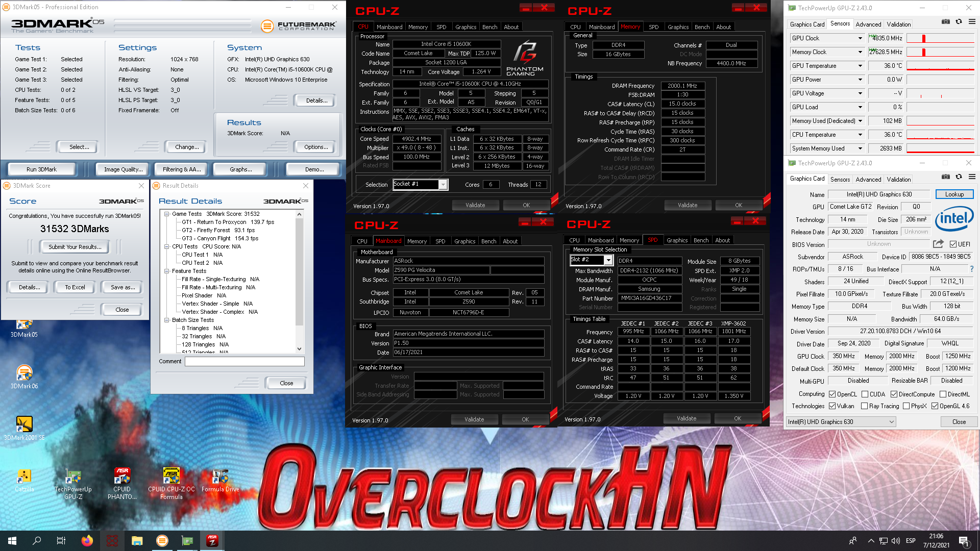
Task: Open Mainboard tab in top-left CPU-Z
Action: [x=389, y=27]
